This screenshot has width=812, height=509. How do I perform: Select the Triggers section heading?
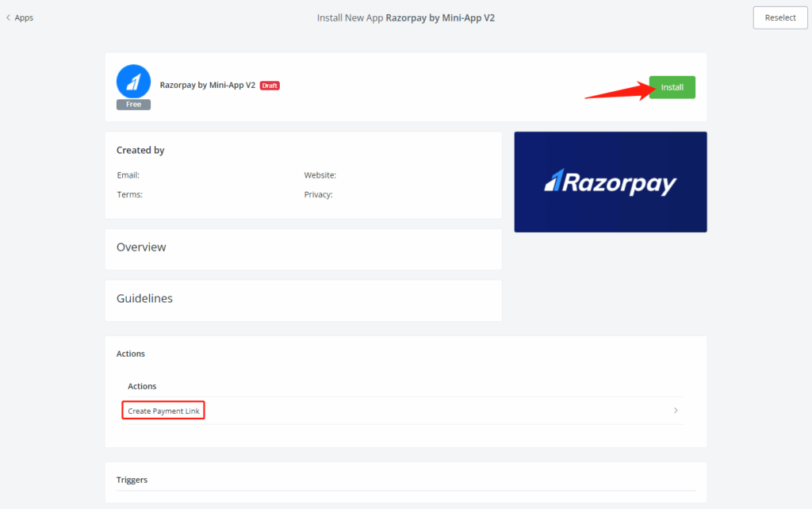click(x=132, y=480)
